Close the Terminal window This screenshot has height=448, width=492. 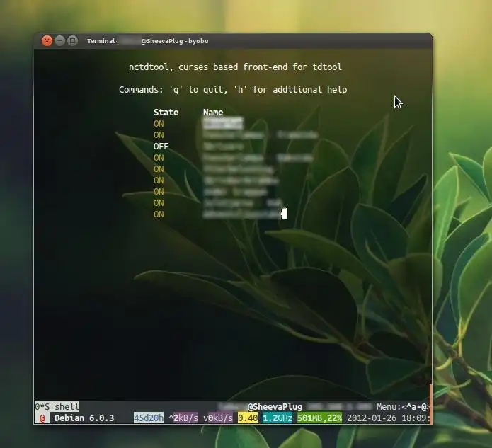(47, 41)
